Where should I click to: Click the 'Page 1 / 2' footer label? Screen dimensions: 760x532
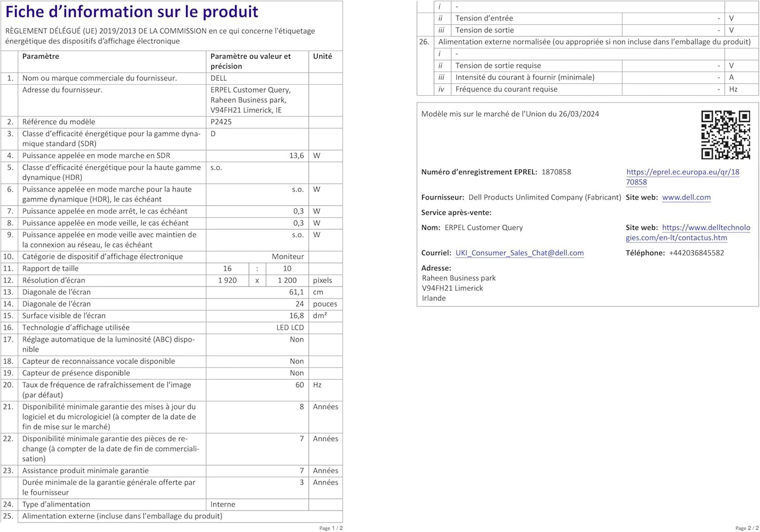click(x=331, y=528)
